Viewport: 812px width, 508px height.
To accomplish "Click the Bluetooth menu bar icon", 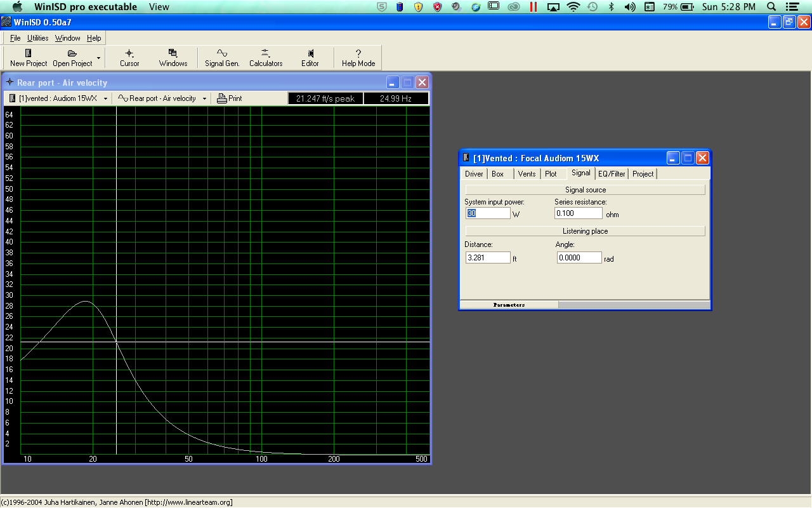I will click(611, 7).
